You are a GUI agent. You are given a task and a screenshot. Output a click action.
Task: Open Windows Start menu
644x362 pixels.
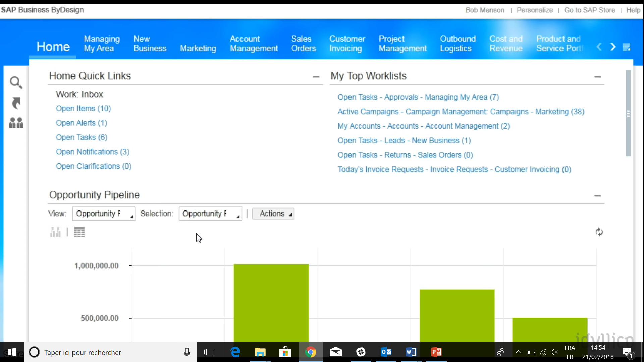point(12,352)
